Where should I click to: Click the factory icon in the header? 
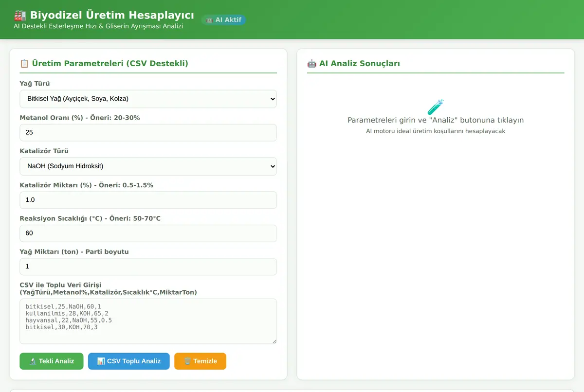pos(20,16)
